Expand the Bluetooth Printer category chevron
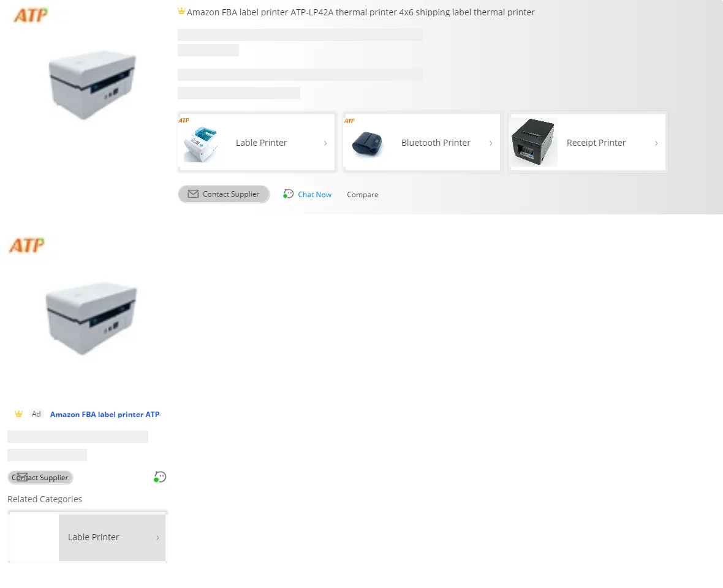Image resolution: width=723 pixels, height=588 pixels. point(491,143)
